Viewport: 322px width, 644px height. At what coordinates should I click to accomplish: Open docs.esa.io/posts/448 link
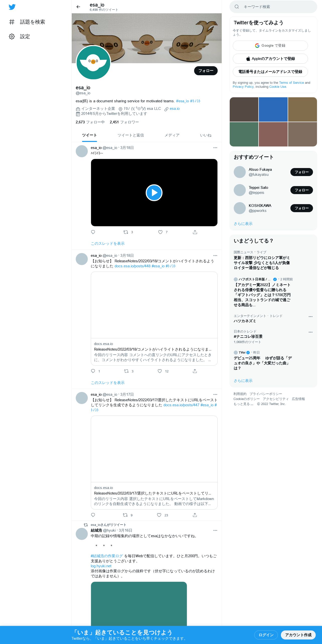pyautogui.click(x=132, y=266)
